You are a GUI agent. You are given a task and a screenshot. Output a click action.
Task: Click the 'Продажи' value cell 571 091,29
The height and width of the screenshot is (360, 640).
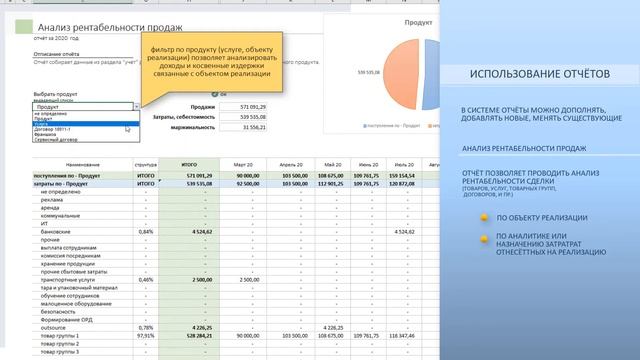[243, 107]
